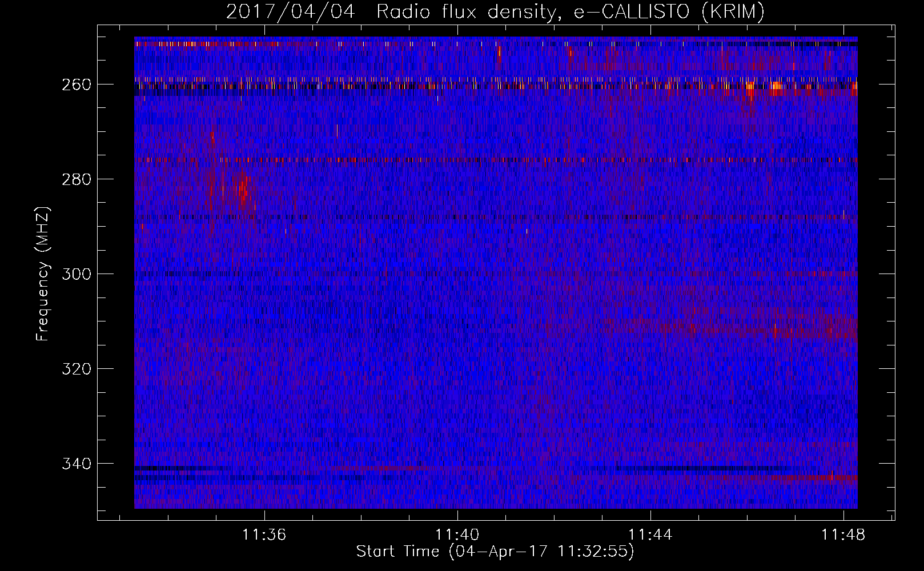Click the 320 MHz frequency axis label

(76, 369)
